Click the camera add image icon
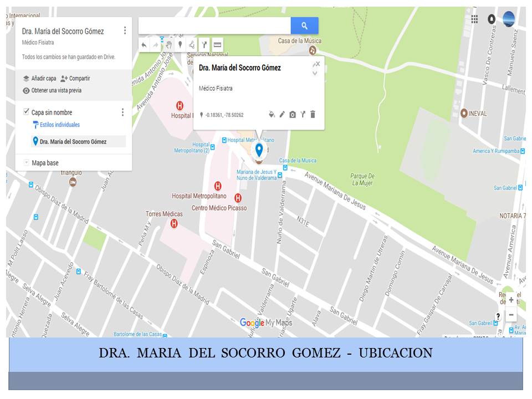This screenshot has width=532, height=399. point(293,115)
